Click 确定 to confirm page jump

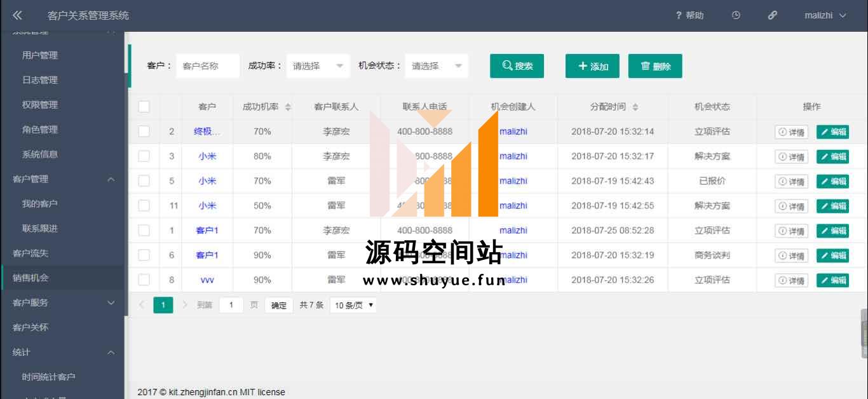[x=279, y=305]
